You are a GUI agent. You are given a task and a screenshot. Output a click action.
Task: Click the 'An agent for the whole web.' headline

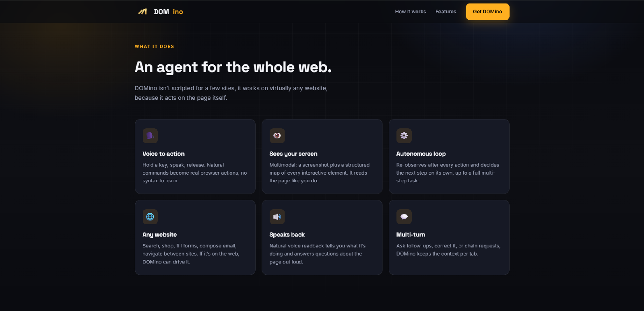click(x=233, y=67)
